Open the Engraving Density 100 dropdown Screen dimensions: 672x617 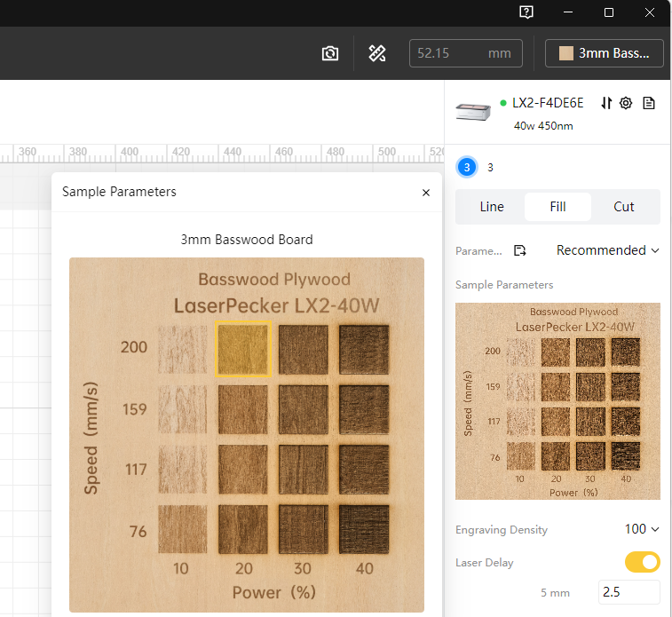pyautogui.click(x=642, y=529)
